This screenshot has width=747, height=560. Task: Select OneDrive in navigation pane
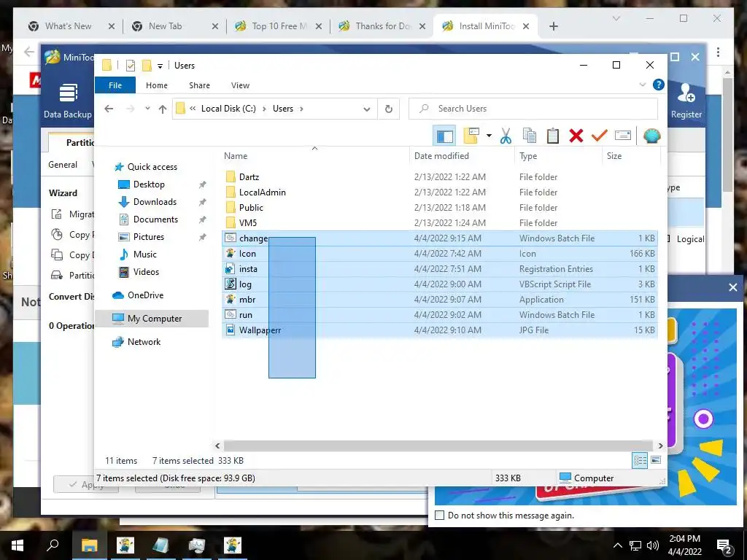tap(145, 295)
